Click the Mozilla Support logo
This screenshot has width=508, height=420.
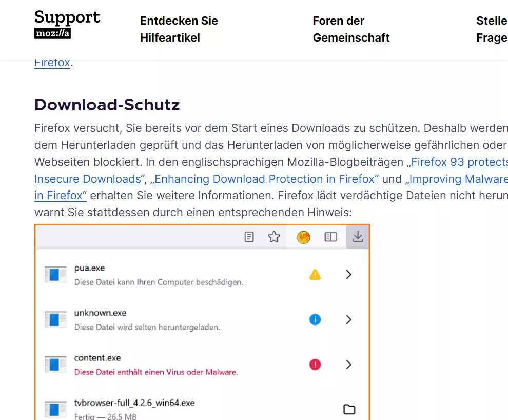(67, 24)
